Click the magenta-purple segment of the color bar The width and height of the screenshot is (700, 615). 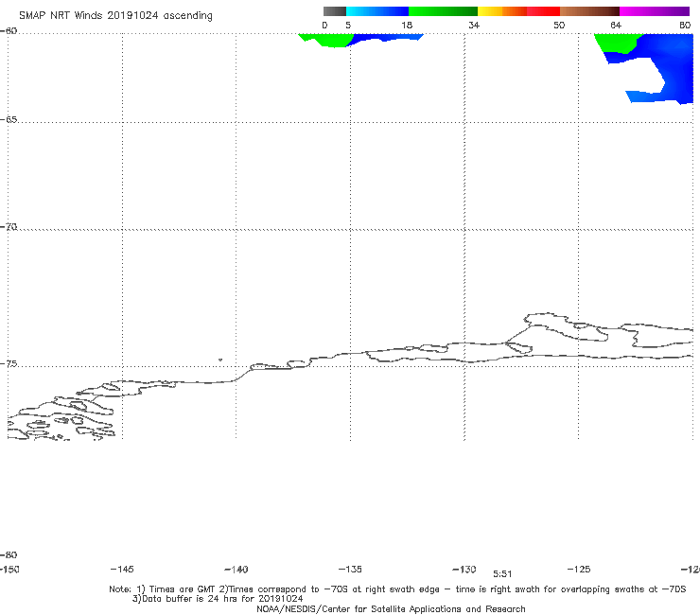[x=655, y=11]
